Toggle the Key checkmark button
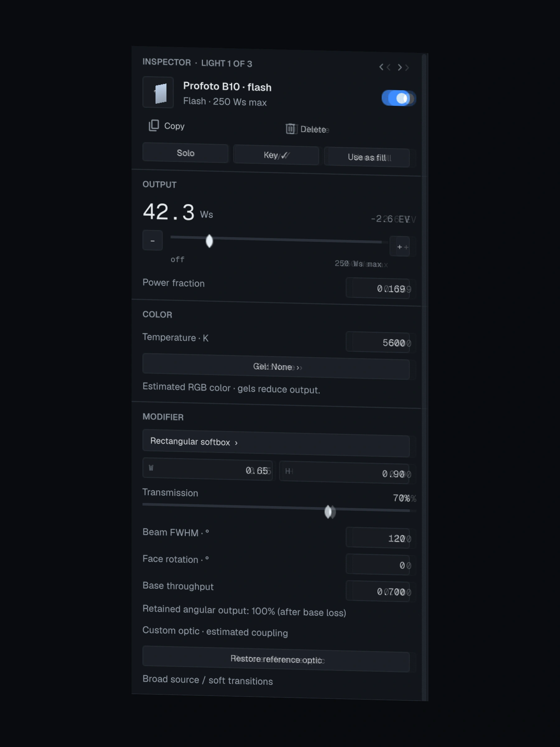This screenshot has height=747, width=560. pyautogui.click(x=276, y=155)
